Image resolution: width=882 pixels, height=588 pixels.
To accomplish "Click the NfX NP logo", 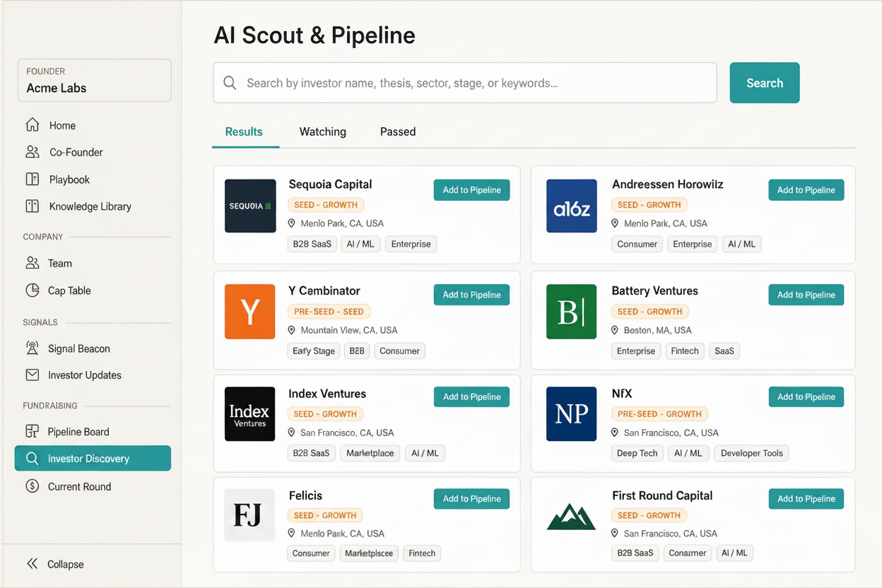I will [x=572, y=414].
